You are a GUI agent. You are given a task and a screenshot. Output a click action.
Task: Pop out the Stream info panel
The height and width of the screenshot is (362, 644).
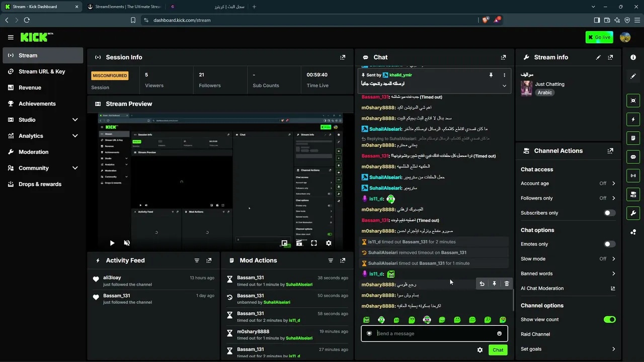coord(610,57)
